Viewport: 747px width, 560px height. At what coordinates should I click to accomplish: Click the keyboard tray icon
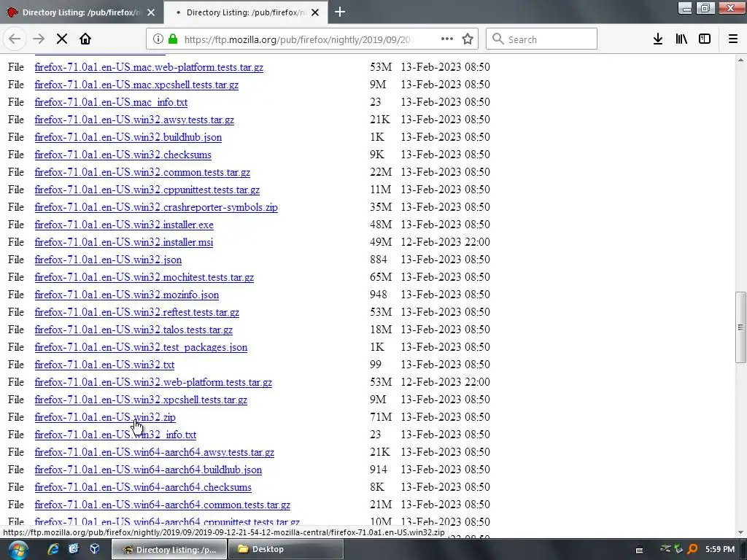[639, 550]
